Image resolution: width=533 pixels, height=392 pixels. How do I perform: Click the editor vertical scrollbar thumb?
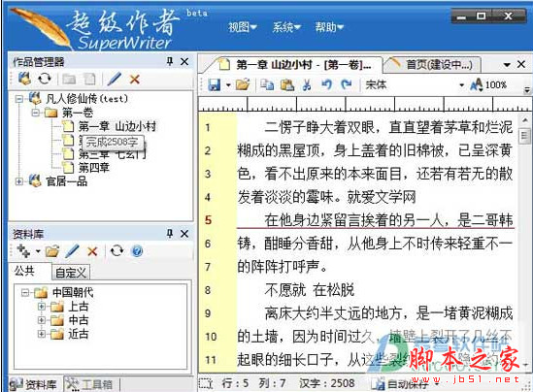coord(524,136)
